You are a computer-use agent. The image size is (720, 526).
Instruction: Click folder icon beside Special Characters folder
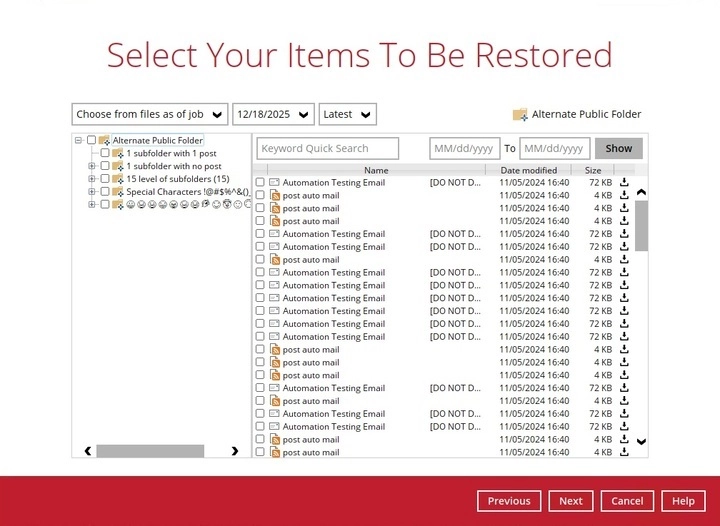click(118, 191)
